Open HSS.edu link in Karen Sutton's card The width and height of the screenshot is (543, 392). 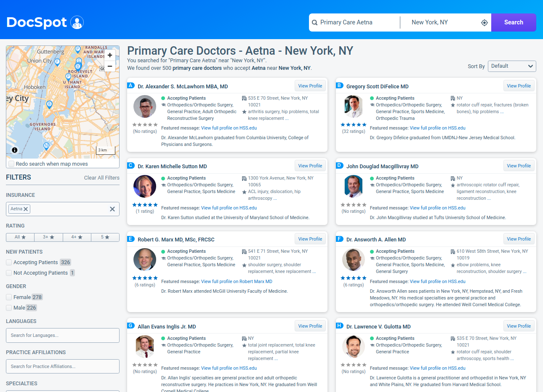coord(229,208)
